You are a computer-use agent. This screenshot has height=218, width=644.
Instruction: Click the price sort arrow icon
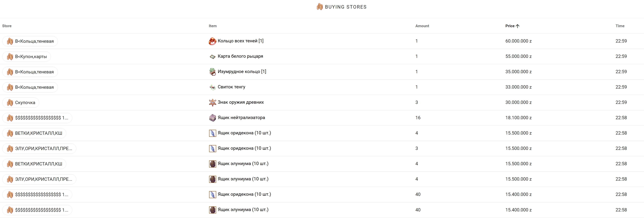click(x=517, y=26)
